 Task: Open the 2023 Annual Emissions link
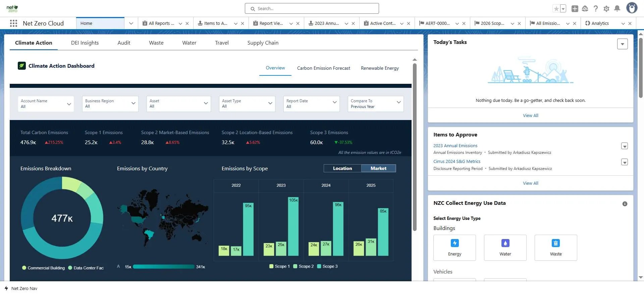point(455,145)
